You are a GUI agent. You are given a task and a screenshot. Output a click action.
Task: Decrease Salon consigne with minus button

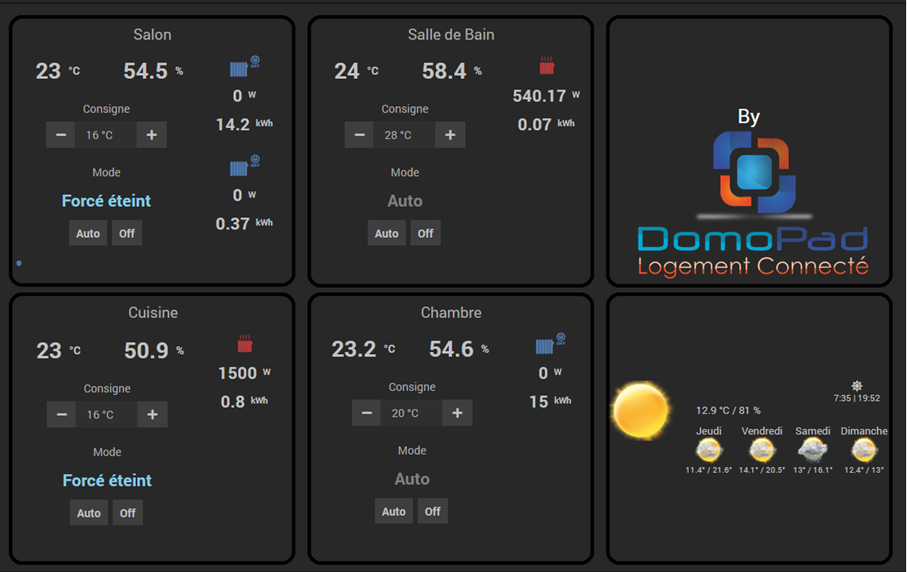(61, 135)
